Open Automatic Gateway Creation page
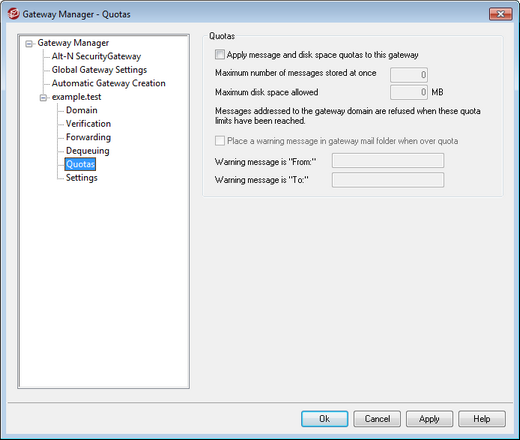The image size is (520, 440). 109,83
